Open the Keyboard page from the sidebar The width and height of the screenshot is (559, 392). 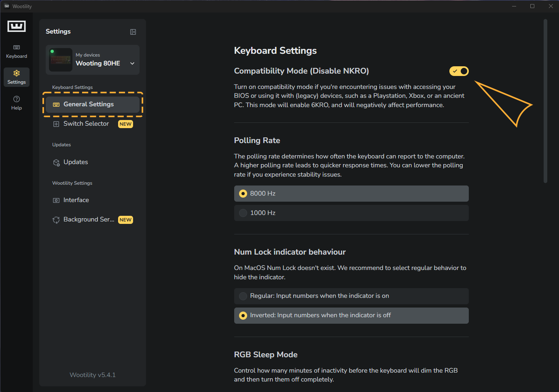[17, 52]
